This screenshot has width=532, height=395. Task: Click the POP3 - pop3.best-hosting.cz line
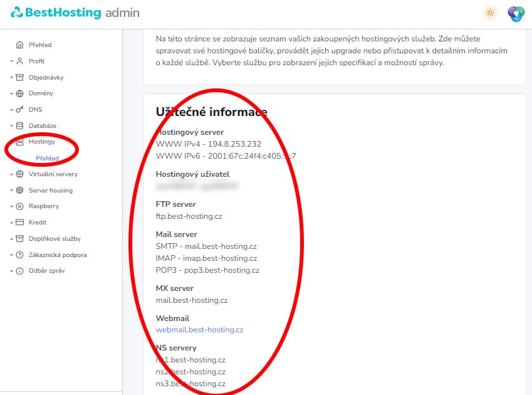(x=207, y=270)
